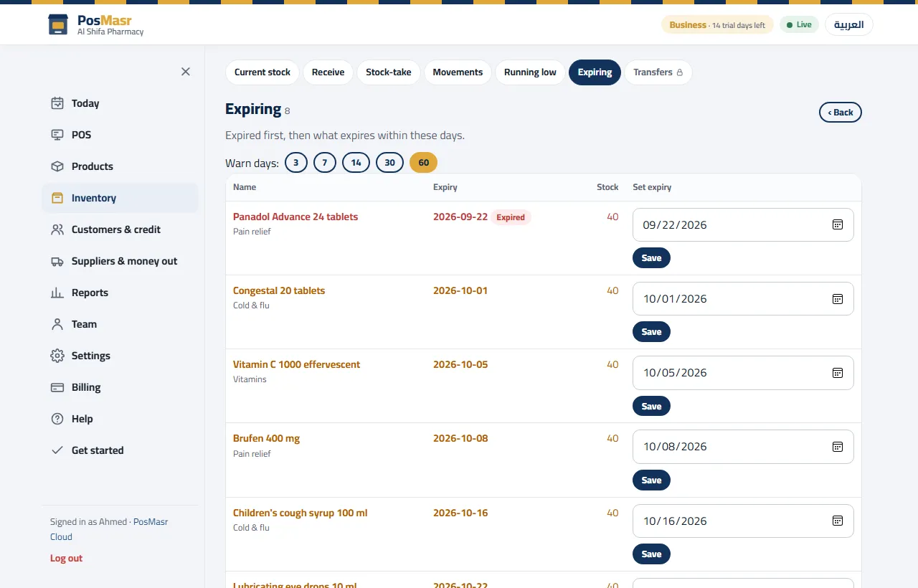Set warn days to 30
The image size is (918, 588).
[x=389, y=163]
